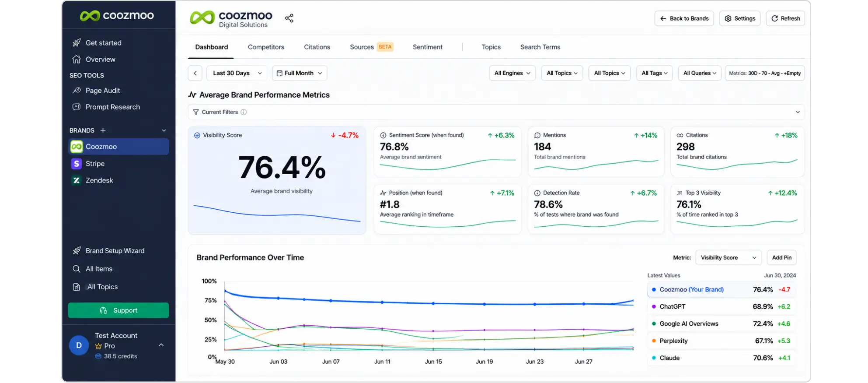Click the Mentions speech bubble icon
Image resolution: width=868 pixels, height=383 pixels.
pos(537,135)
